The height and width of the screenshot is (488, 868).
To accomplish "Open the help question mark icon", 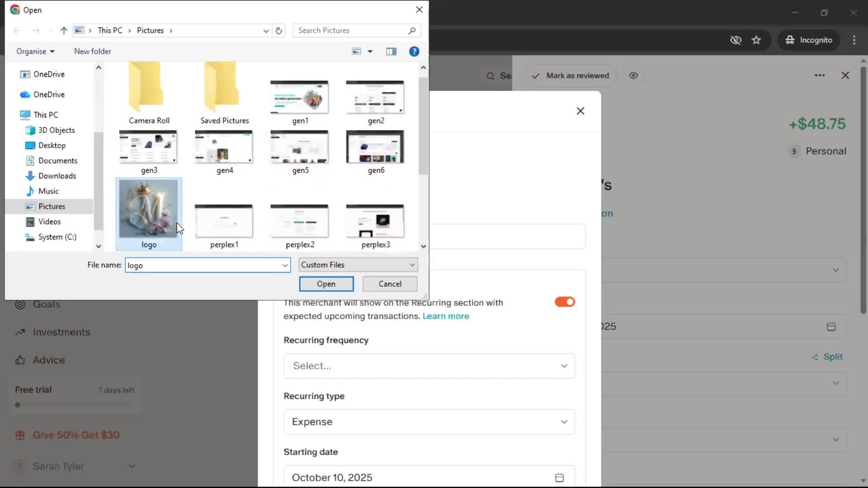I will click(x=414, y=52).
